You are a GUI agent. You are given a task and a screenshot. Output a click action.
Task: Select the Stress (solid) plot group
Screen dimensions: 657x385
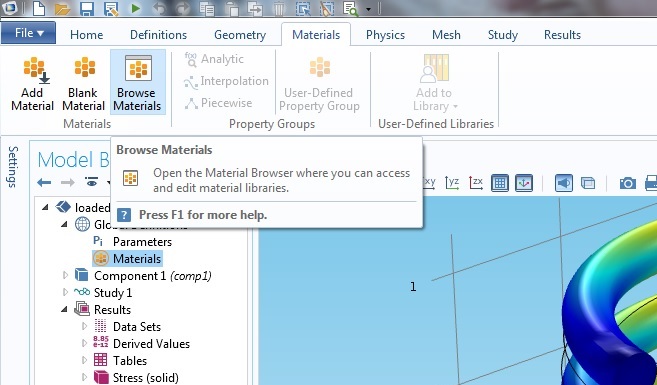tap(145, 377)
